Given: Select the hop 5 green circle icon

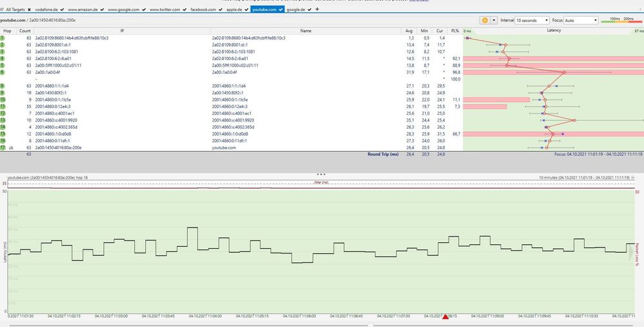Looking at the screenshot, I should point(3,65).
